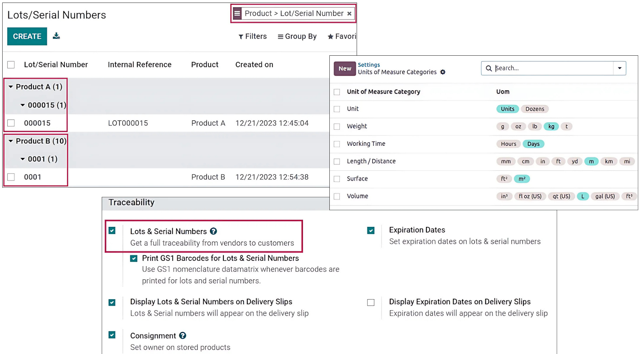The height and width of the screenshot is (354, 644).
Task: Open the gear icon beside Units of Measure Categories
Action: [x=443, y=72]
